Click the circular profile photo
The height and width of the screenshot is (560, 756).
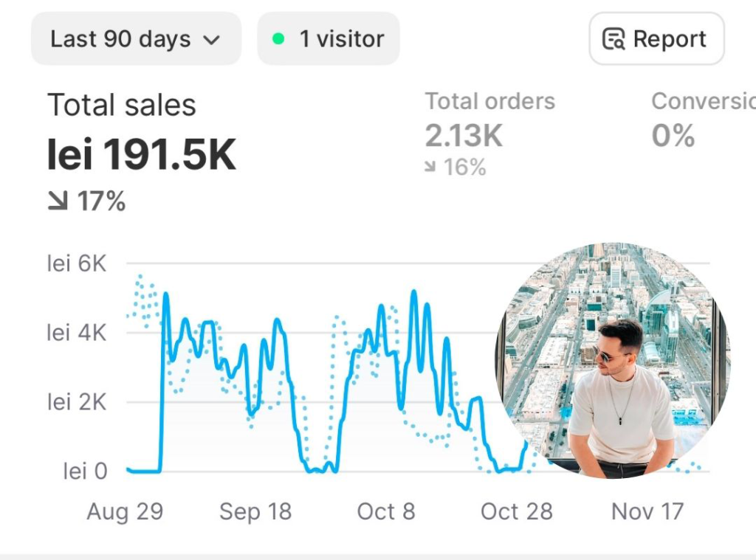click(x=612, y=361)
